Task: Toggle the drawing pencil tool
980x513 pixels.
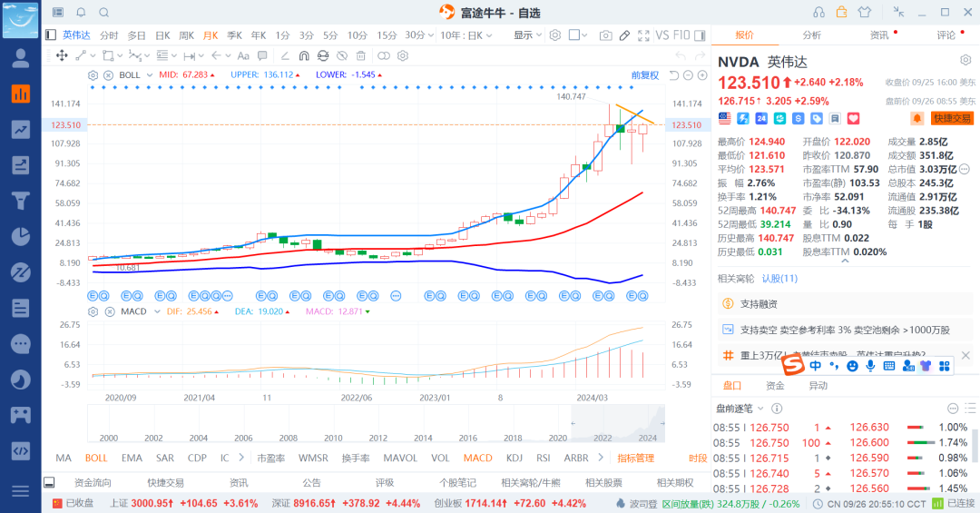Action: (624, 35)
